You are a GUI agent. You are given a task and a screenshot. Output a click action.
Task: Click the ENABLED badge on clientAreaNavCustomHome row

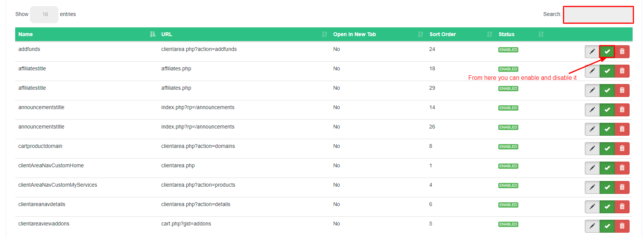click(x=508, y=166)
